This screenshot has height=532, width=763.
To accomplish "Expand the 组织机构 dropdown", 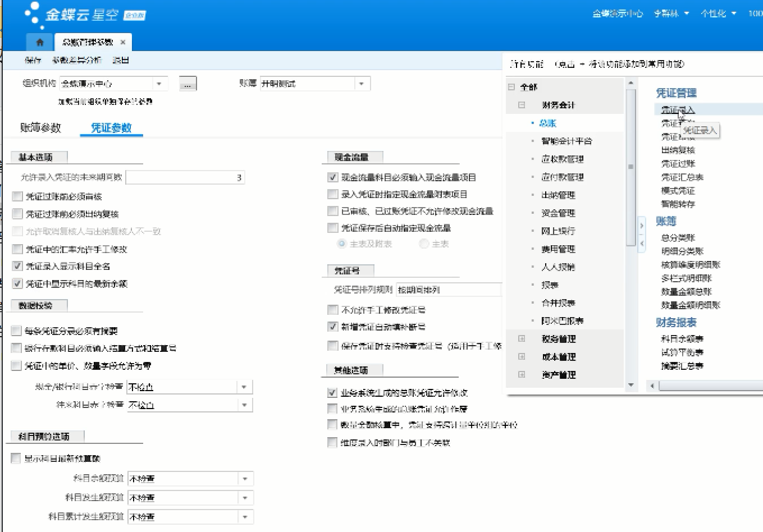I will tap(159, 84).
